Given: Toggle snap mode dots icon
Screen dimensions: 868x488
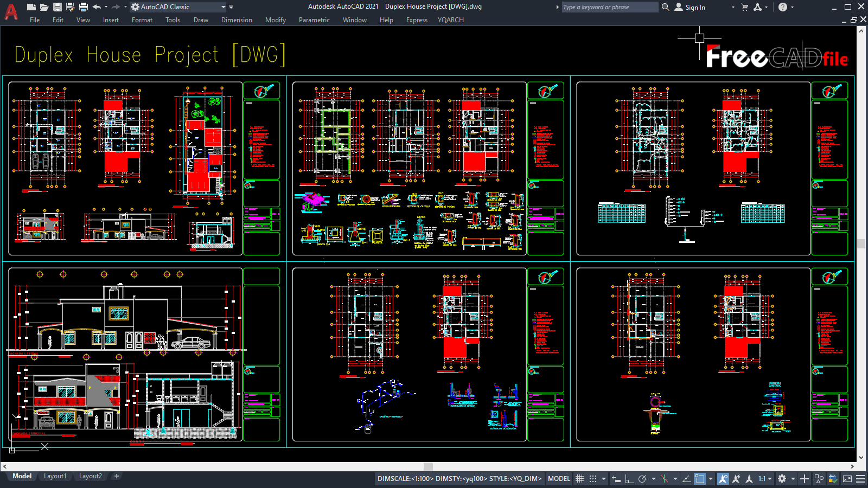Looking at the screenshot, I should pos(593,479).
